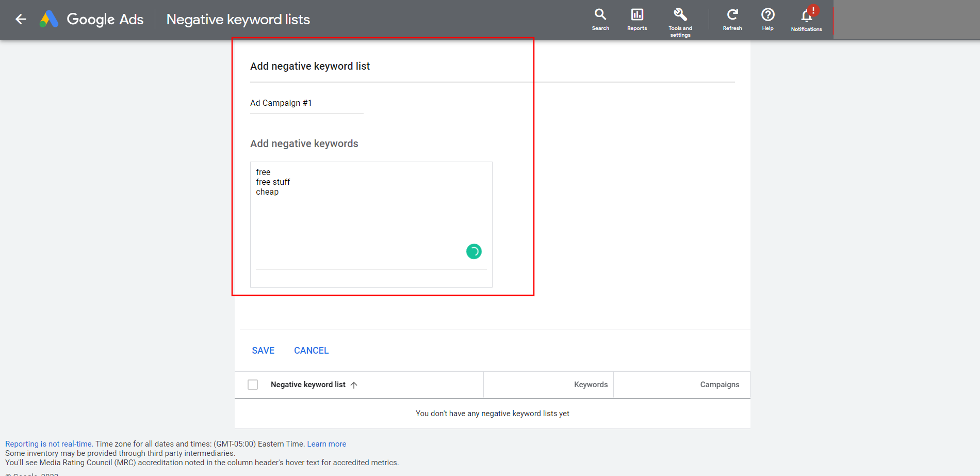This screenshot has height=476, width=980.
Task: Refresh the page data
Action: pos(732,20)
